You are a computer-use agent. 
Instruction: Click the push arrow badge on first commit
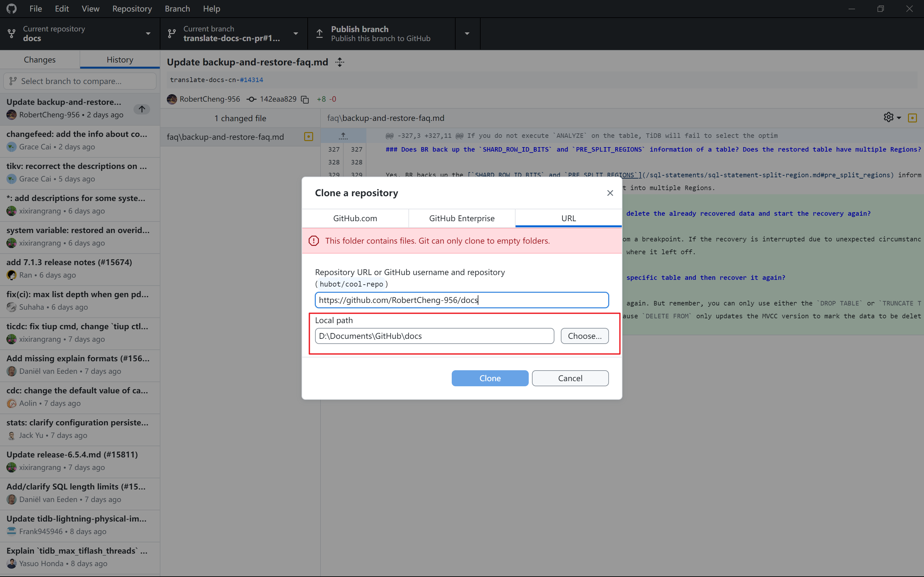pos(142,109)
